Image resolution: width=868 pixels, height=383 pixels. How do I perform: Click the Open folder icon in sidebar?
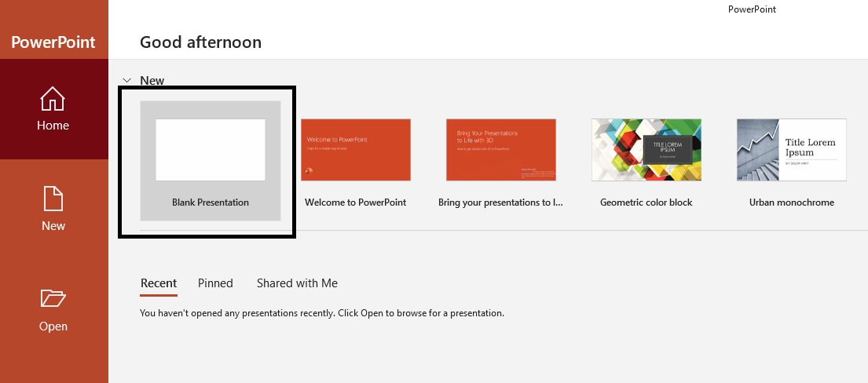53,298
